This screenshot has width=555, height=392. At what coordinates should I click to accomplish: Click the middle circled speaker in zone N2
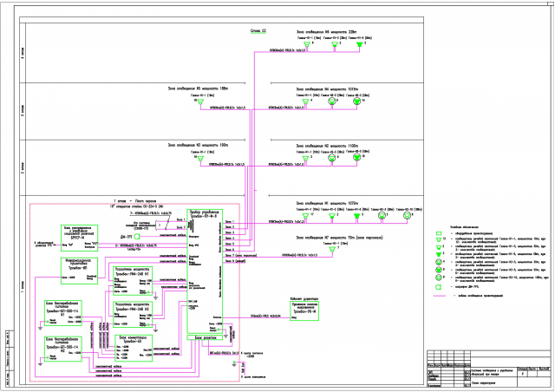pos(332,158)
